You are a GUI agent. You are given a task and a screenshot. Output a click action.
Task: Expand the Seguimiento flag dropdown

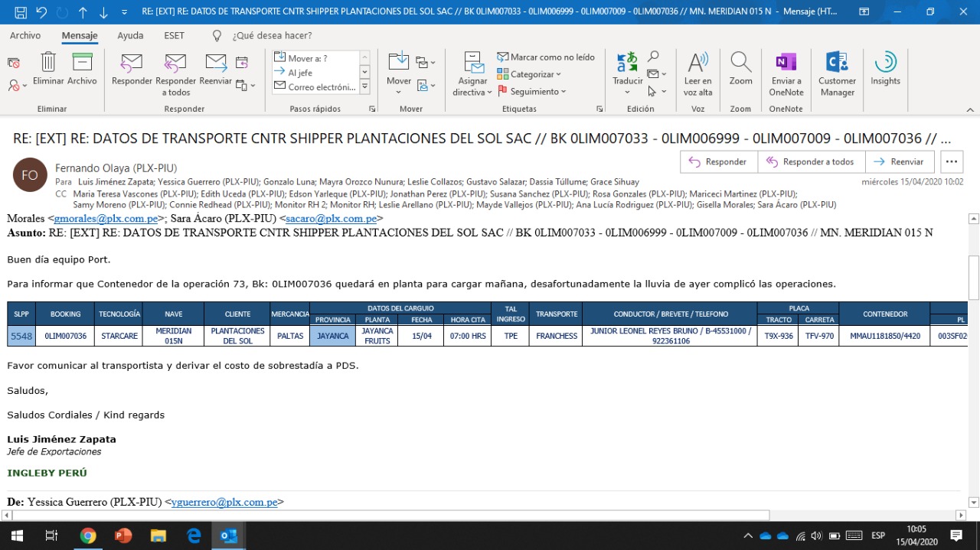pyautogui.click(x=532, y=91)
